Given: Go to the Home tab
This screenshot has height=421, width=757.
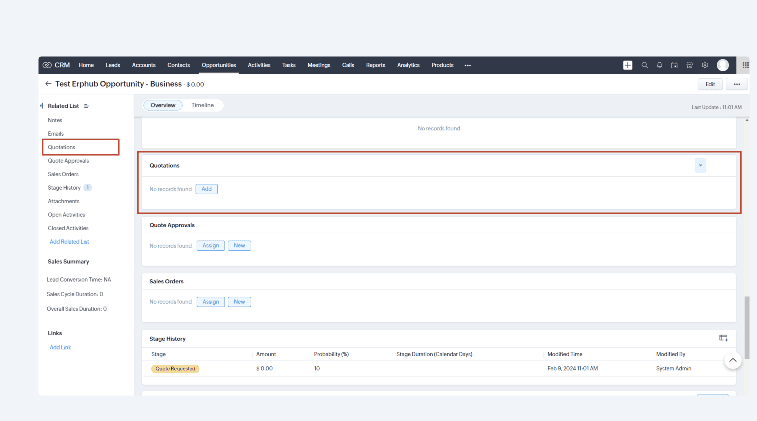Looking at the screenshot, I should [86, 65].
